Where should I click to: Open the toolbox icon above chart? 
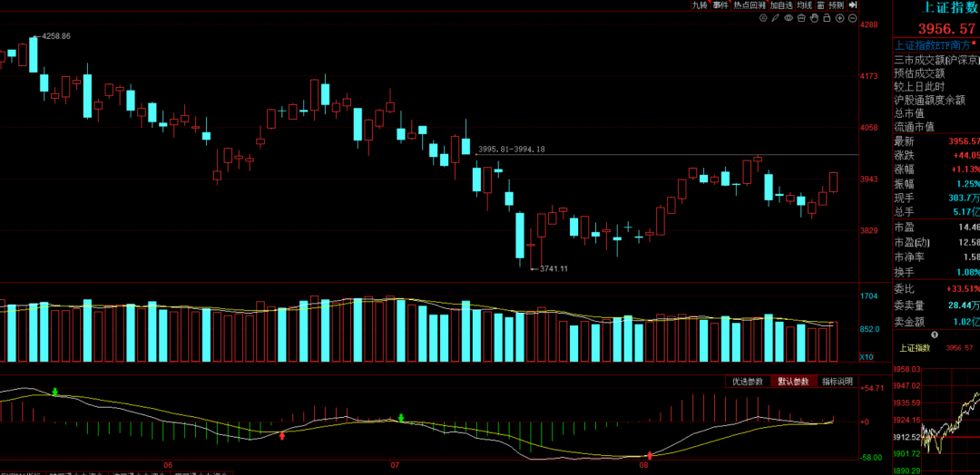tap(801, 19)
